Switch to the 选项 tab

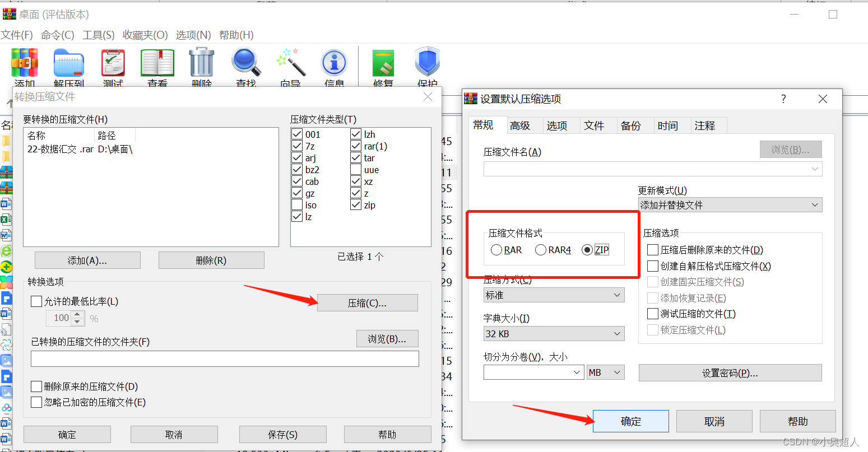557,126
